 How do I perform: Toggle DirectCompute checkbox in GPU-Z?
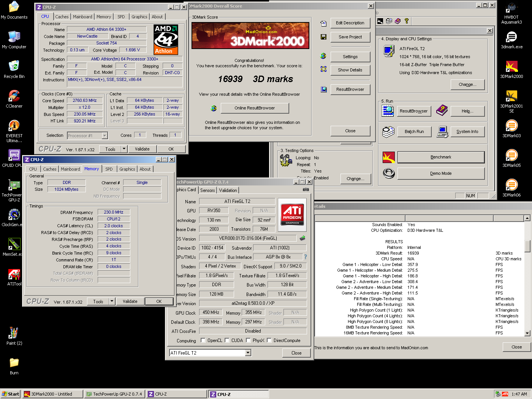[269, 340]
